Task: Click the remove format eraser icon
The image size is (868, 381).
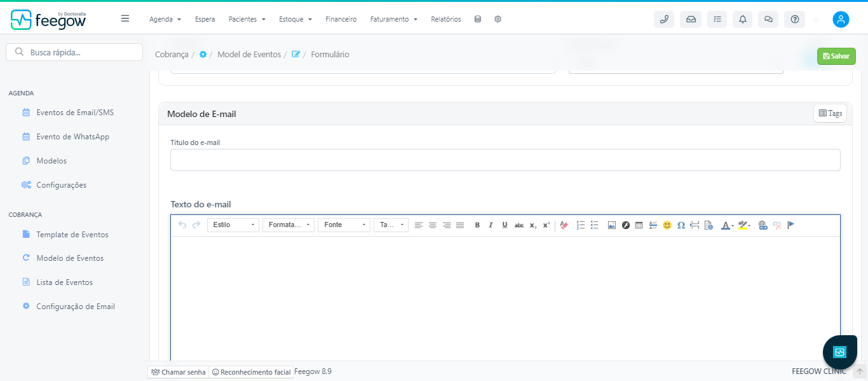Action: (x=564, y=225)
